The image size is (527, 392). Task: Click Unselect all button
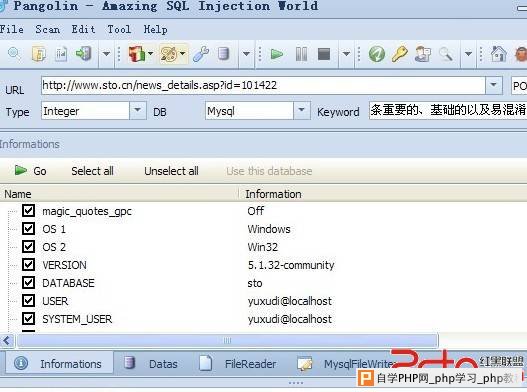[171, 171]
